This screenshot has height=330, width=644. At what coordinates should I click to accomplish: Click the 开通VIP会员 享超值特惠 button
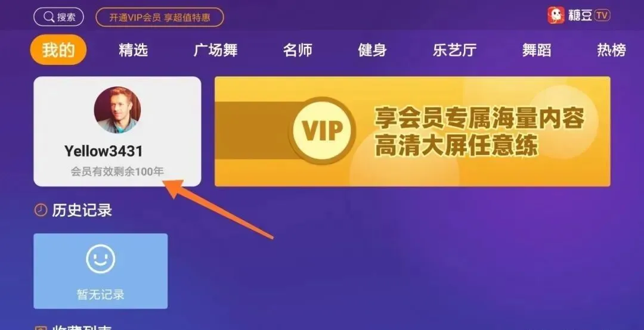coord(160,17)
